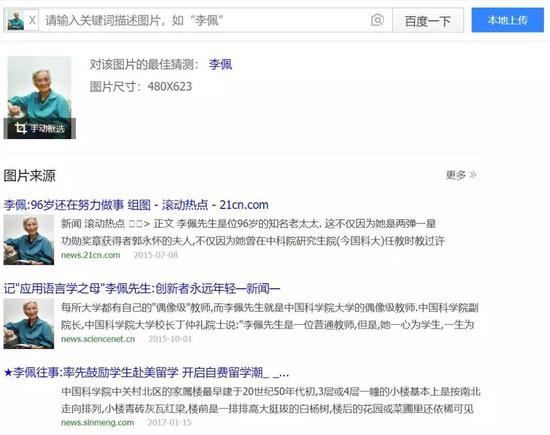550x435 pixels.
Task: Visit the news.21cn.com source URL
Action: [x=90, y=255]
